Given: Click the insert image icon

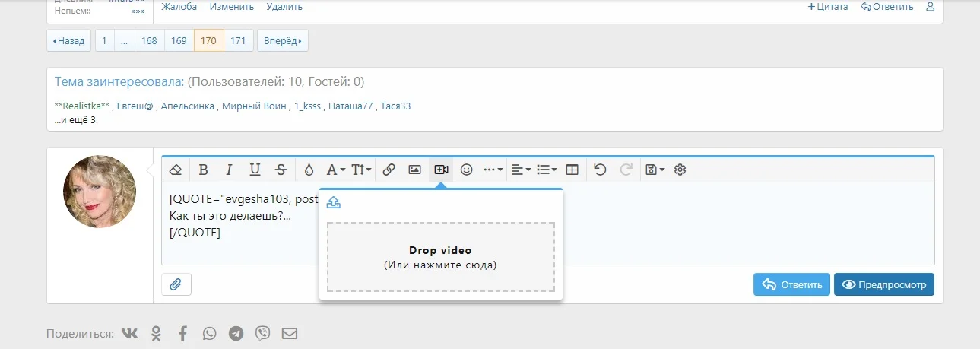Looking at the screenshot, I should click(414, 170).
